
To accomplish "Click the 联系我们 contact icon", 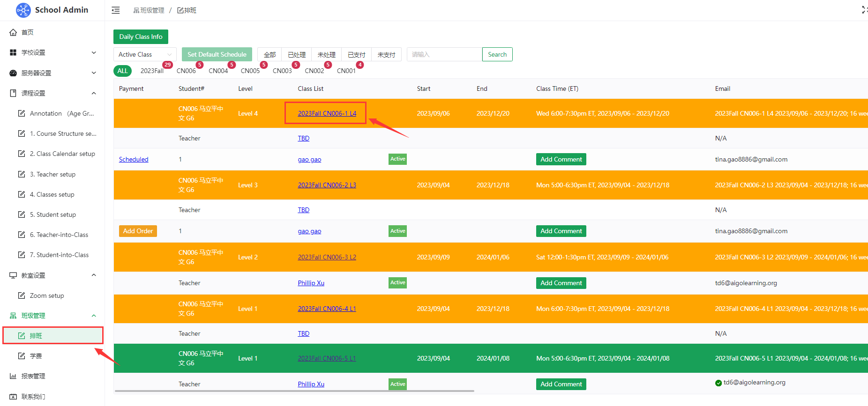I will click(13, 397).
